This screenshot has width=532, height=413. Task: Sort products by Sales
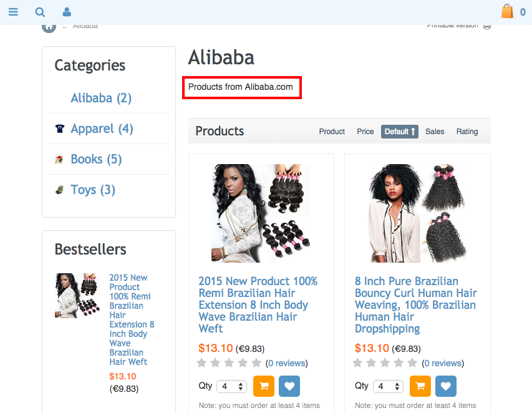pos(435,132)
